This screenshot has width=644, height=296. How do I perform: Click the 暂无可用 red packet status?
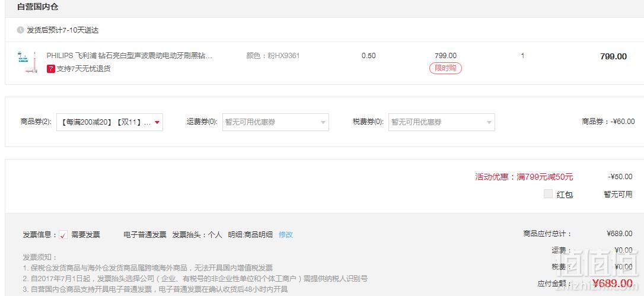coord(618,195)
